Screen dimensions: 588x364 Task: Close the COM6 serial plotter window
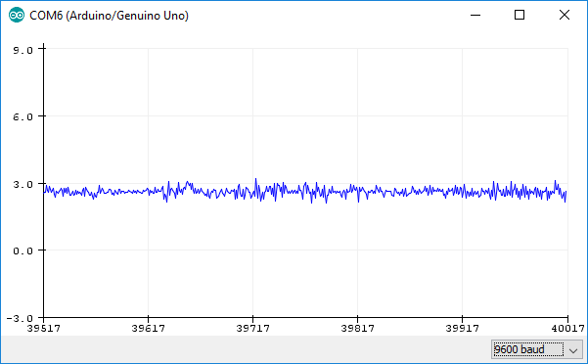[564, 15]
